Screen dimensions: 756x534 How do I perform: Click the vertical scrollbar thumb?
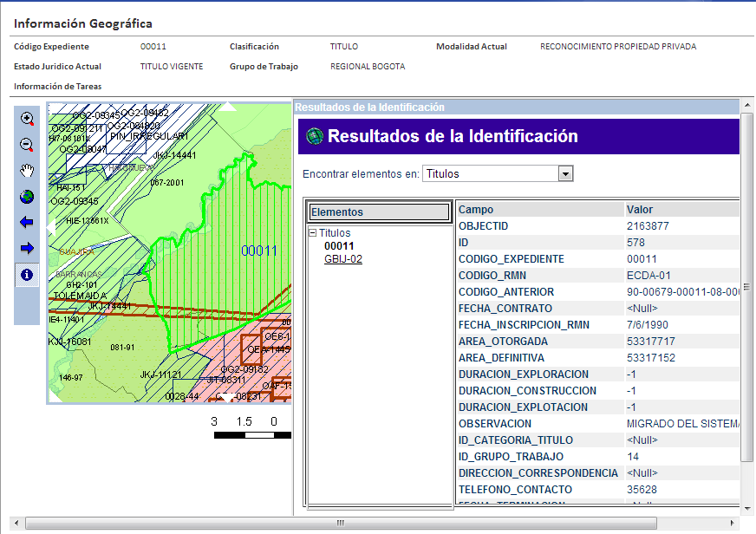pos(746,287)
